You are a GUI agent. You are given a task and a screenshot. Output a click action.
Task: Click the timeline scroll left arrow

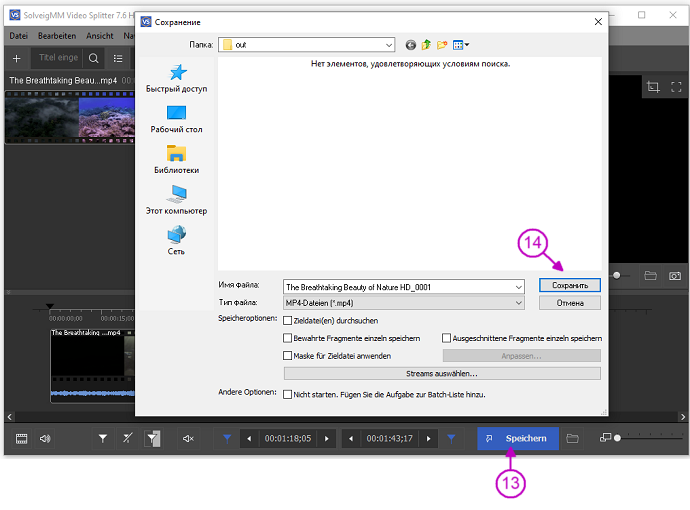(9, 416)
